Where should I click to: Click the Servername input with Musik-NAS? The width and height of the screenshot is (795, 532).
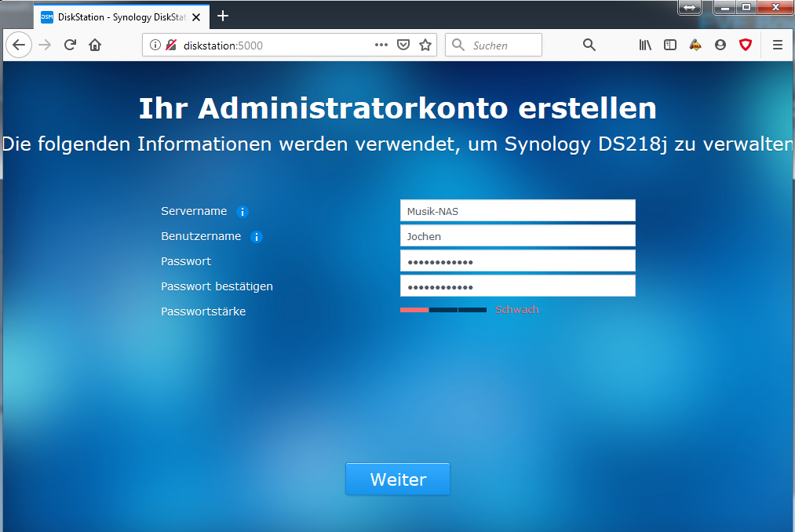coord(518,210)
